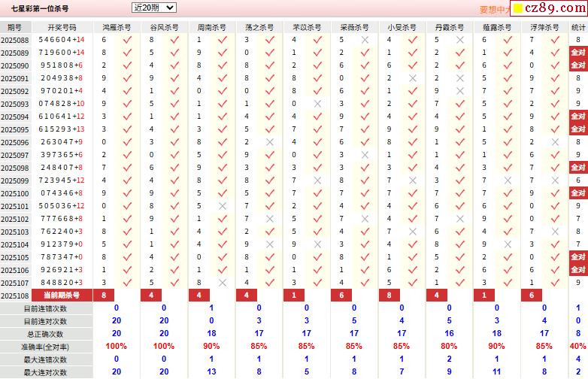
Task: Click the 浮萍 current kill number 6 badge
Action: pyautogui.click(x=532, y=296)
